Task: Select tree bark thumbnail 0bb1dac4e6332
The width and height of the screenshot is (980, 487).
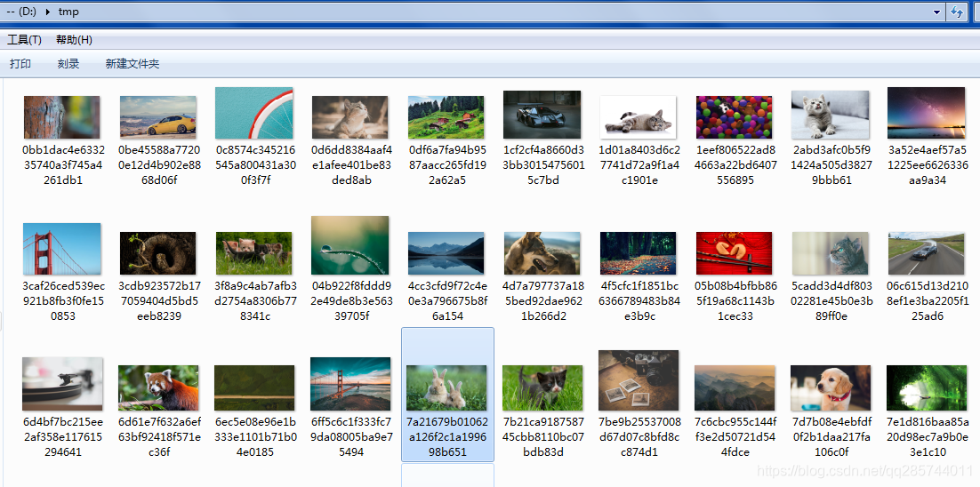Action: click(x=61, y=116)
